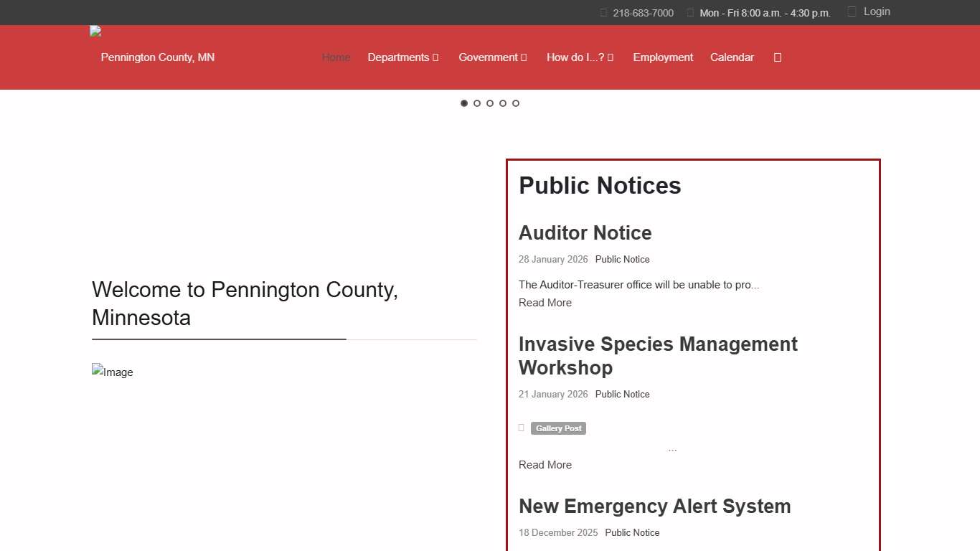Click the welcome section image placeholder

click(113, 372)
